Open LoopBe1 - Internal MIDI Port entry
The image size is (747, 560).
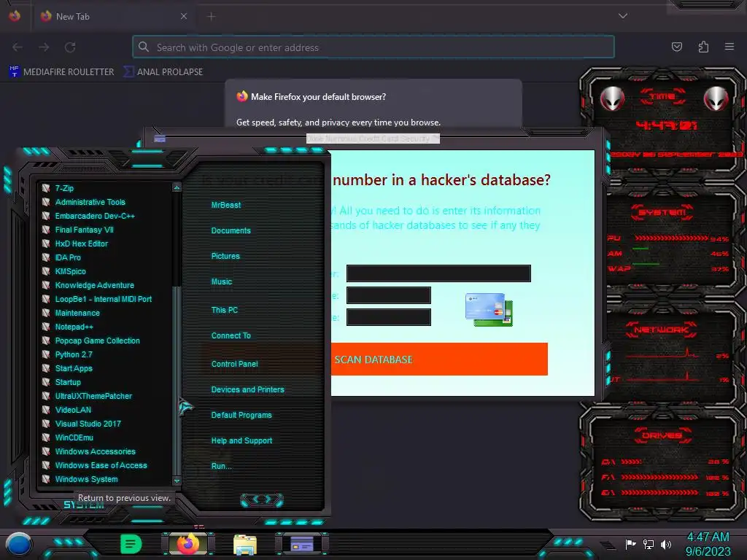click(x=104, y=298)
